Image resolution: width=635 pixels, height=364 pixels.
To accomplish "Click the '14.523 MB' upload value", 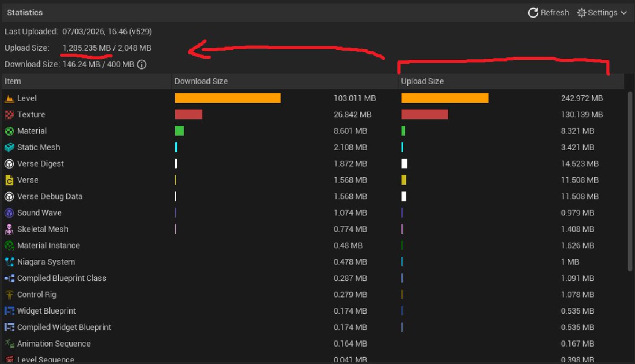I will 580,164.
